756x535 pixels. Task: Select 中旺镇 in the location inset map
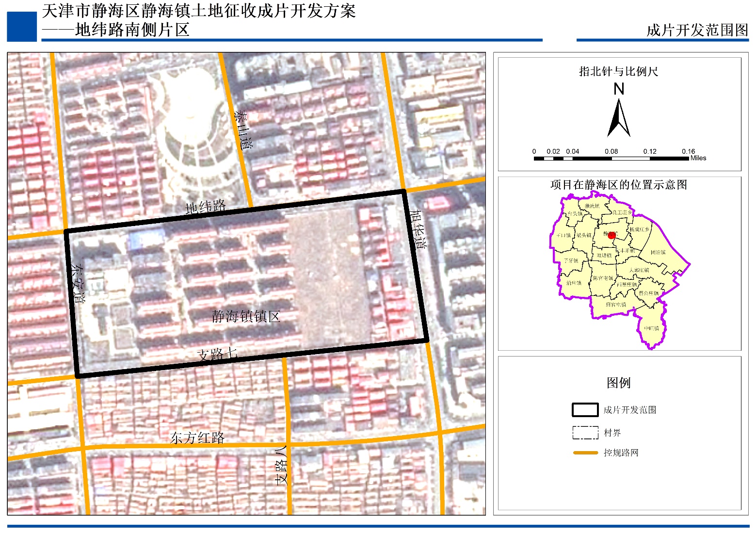(651, 328)
